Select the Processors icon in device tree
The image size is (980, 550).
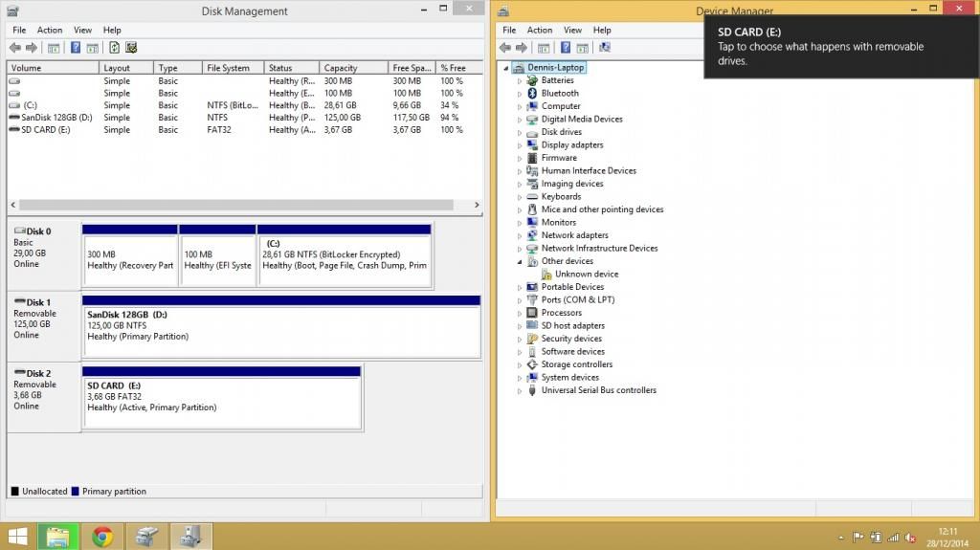[532, 313]
